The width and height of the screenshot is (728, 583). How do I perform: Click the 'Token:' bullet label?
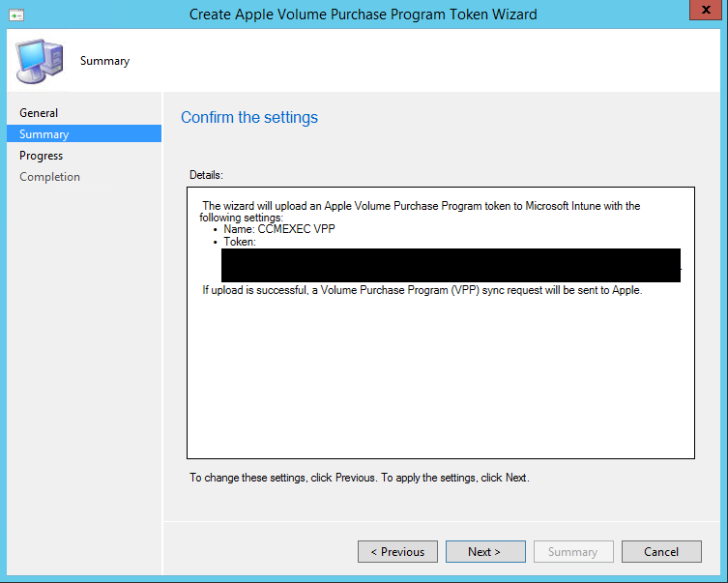pyautogui.click(x=240, y=243)
